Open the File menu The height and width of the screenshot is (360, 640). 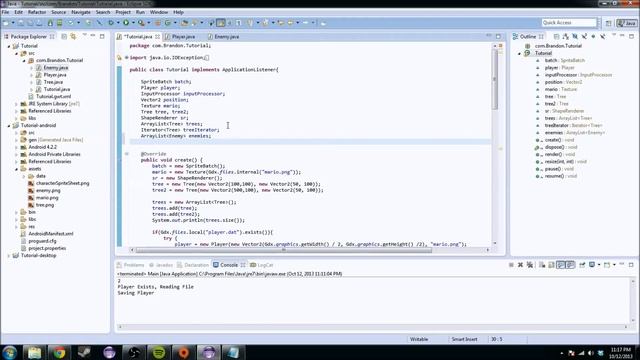click(6, 12)
